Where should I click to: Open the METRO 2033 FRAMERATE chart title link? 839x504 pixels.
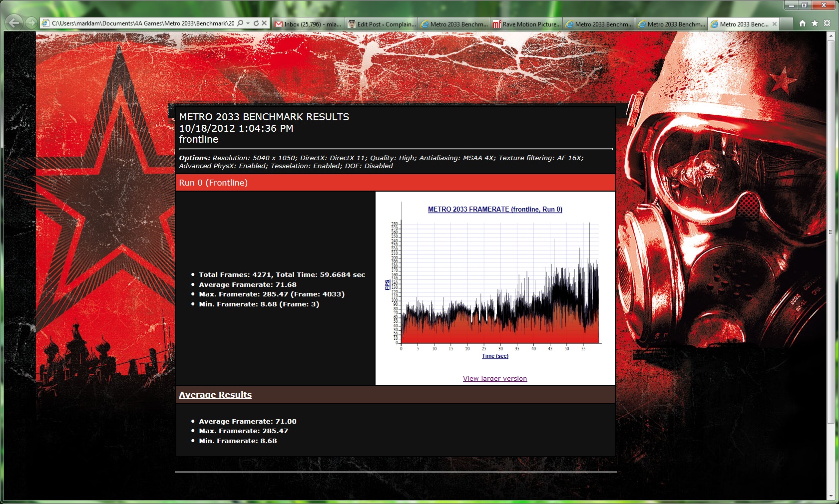[495, 210]
